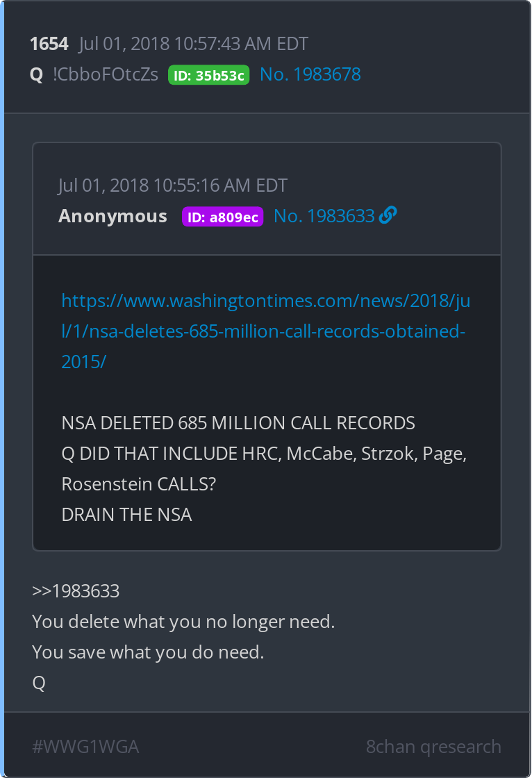Click the >>1983633 reply reference
Viewport: 532px width, 778px height.
click(x=76, y=591)
